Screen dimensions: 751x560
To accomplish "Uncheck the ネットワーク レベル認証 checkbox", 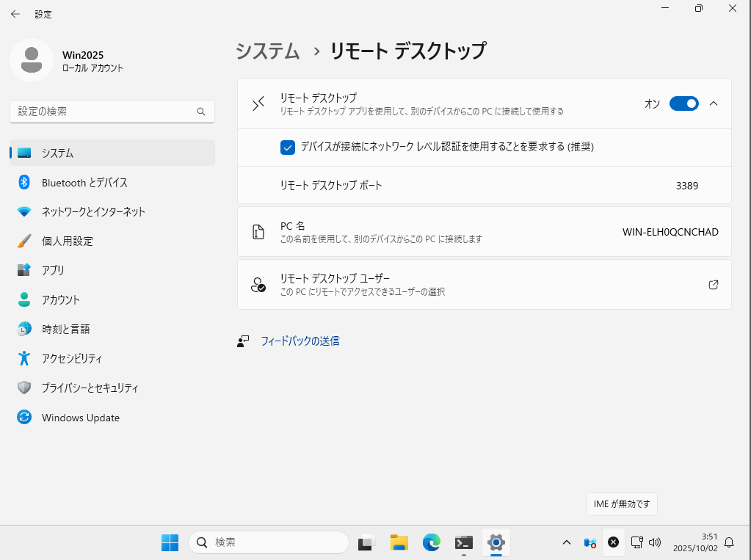I will pyautogui.click(x=288, y=148).
